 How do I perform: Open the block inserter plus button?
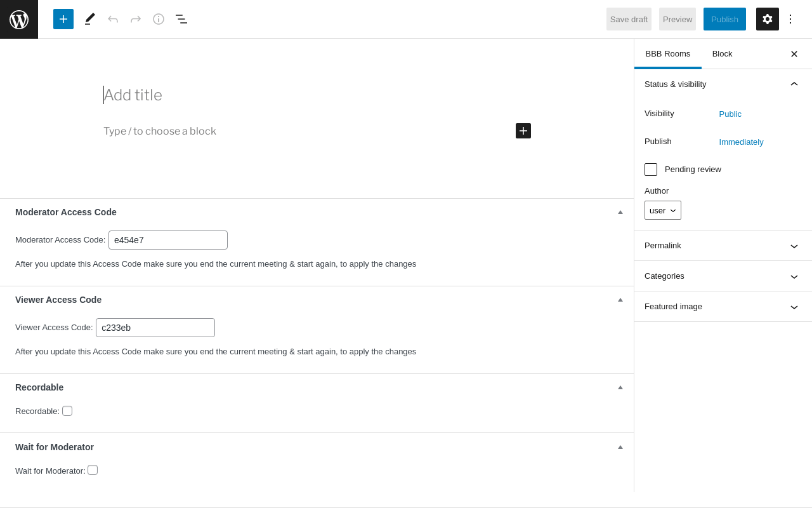(63, 19)
